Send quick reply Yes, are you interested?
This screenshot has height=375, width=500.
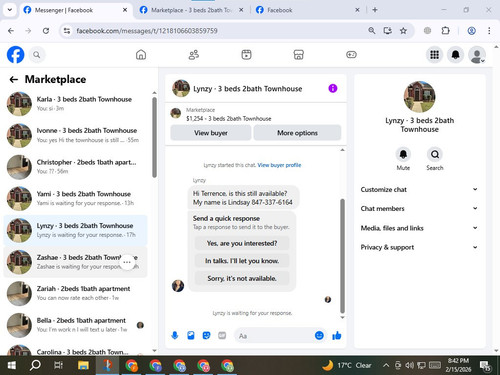pos(242,243)
